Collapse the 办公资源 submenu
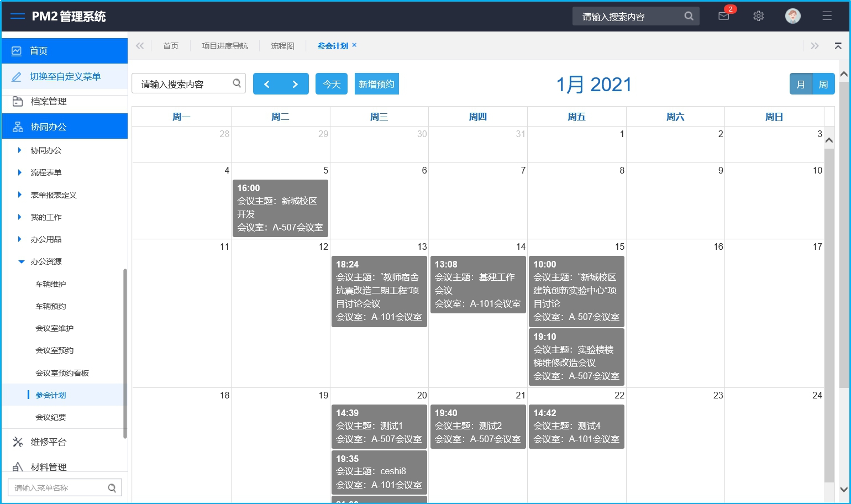 pos(21,261)
